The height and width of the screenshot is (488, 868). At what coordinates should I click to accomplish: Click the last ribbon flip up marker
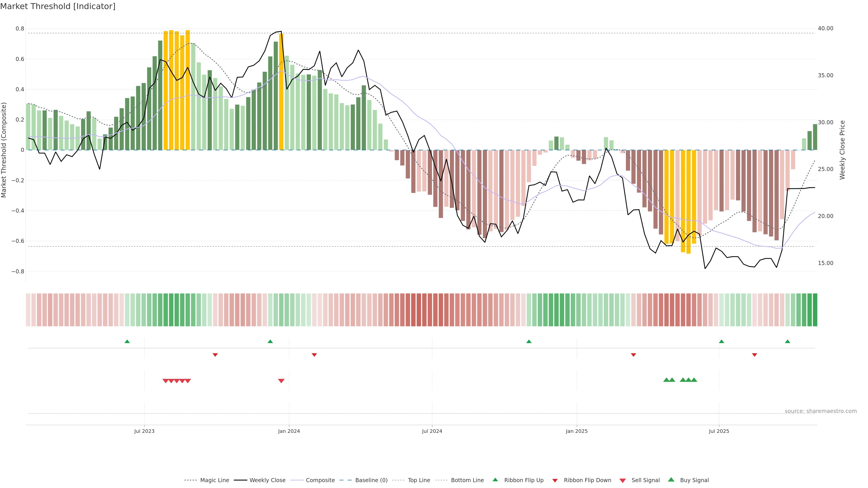pos(788,342)
